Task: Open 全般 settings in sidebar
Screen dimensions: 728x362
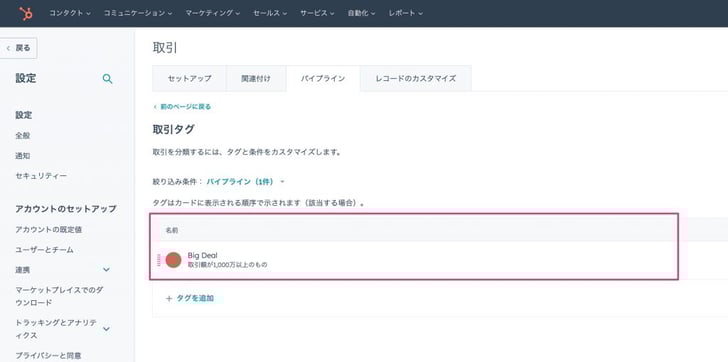Action: click(23, 136)
